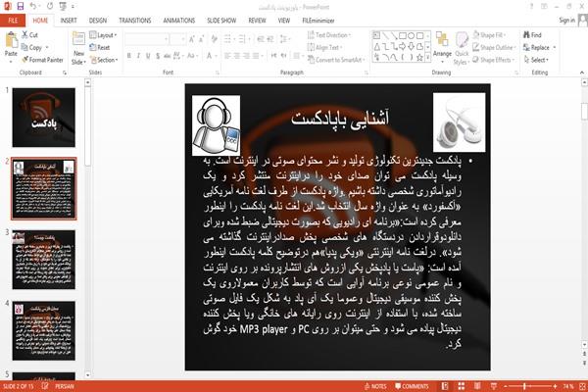This screenshot has height=392, width=588.
Task: Clear all formatting icon
Action: 215,39
